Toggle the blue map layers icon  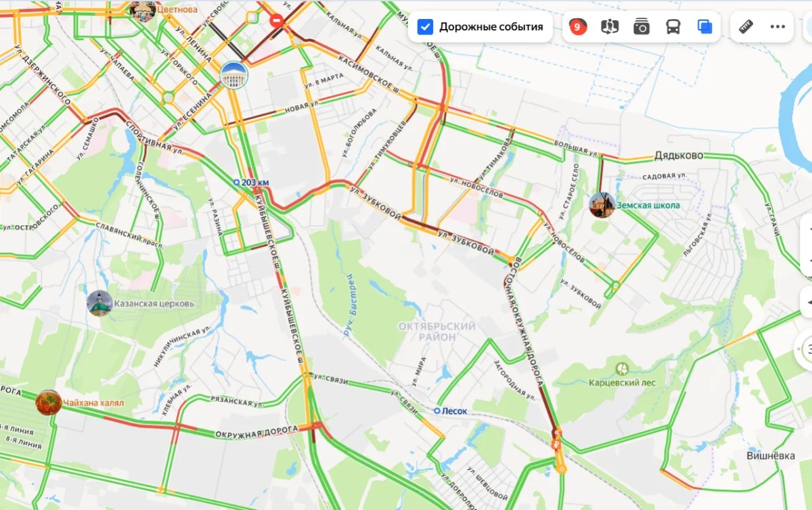click(705, 27)
